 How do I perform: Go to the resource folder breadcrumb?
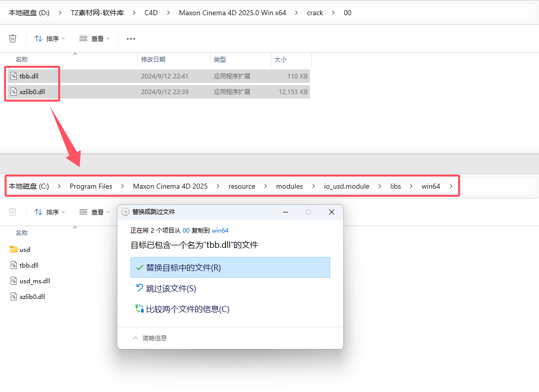242,186
